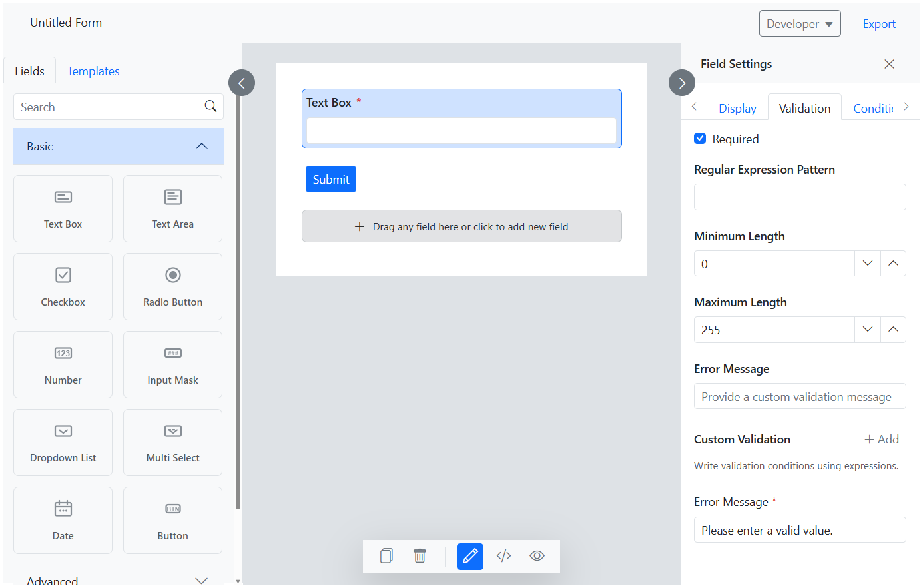Add a Multi Select field
Image resolution: width=923 pixels, height=588 pixels.
pos(172,442)
